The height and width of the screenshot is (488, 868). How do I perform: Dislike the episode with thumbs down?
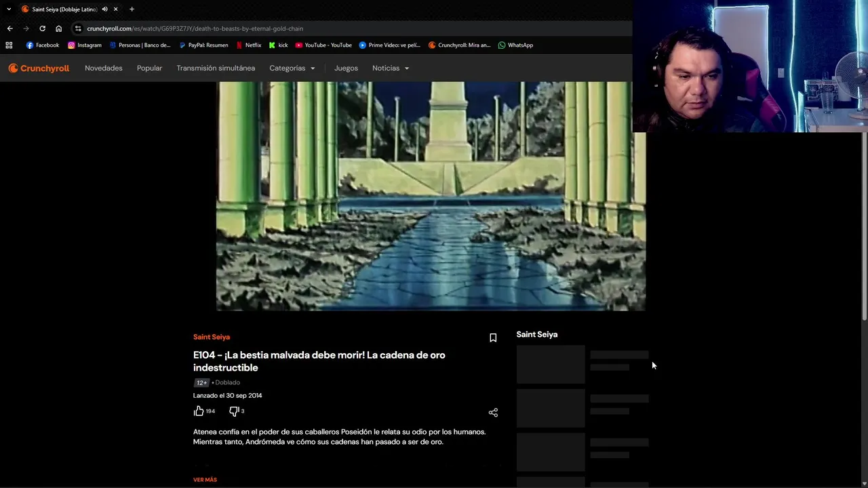pyautogui.click(x=234, y=411)
